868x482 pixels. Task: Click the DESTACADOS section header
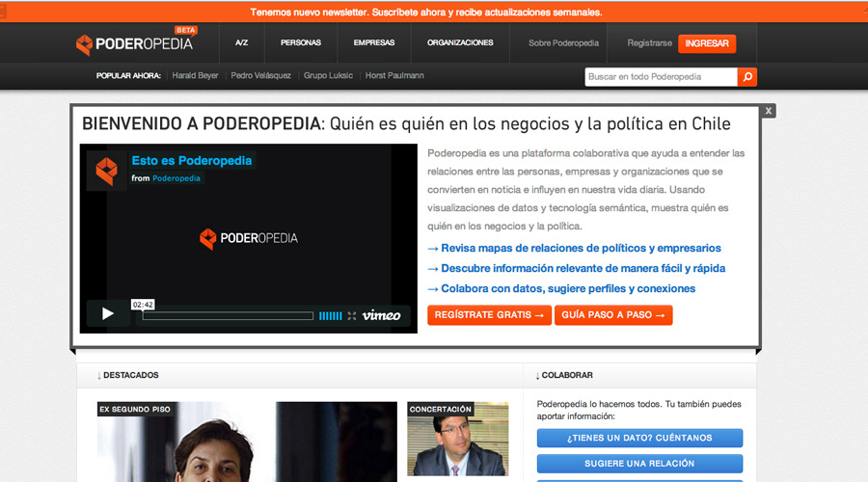click(x=128, y=375)
